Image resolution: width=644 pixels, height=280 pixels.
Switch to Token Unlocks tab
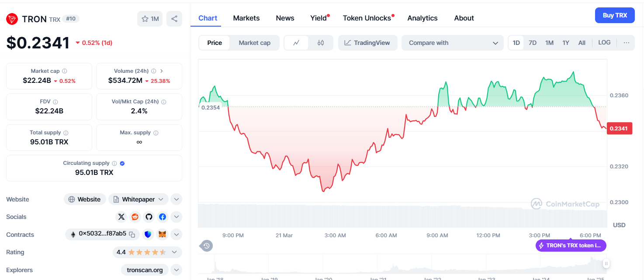(x=368, y=18)
